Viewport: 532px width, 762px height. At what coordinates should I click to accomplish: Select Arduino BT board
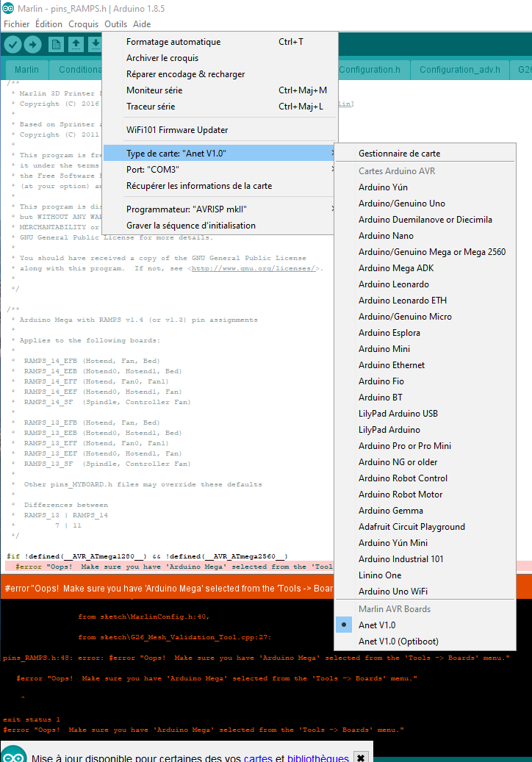coord(425,397)
